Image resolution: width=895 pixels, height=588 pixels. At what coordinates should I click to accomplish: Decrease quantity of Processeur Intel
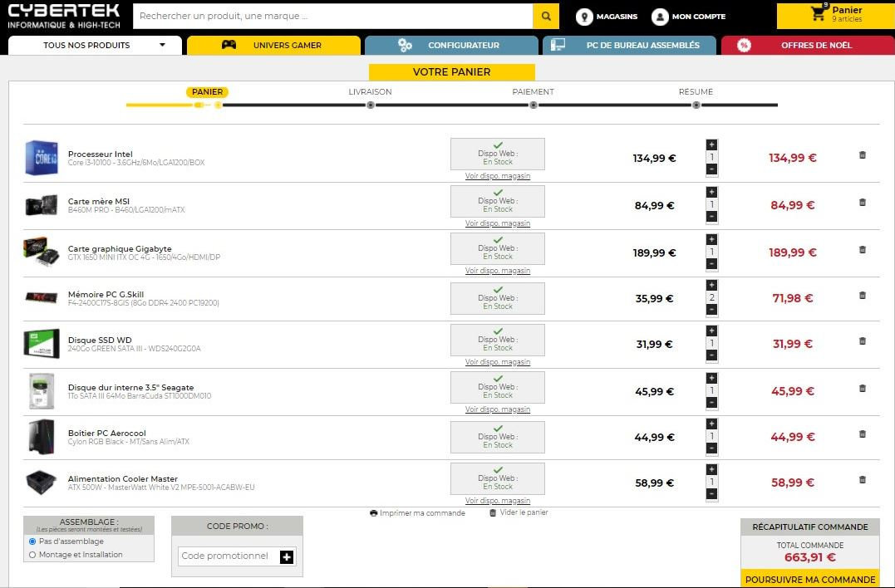711,169
